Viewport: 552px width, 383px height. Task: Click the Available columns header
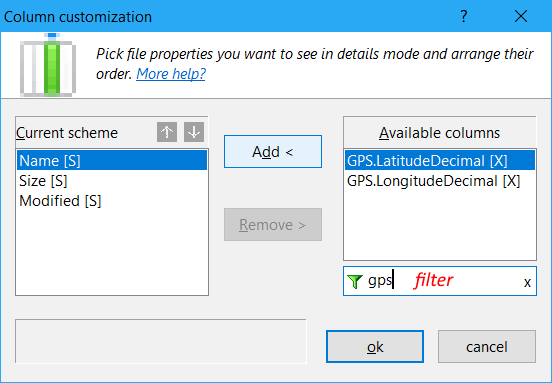(439, 133)
